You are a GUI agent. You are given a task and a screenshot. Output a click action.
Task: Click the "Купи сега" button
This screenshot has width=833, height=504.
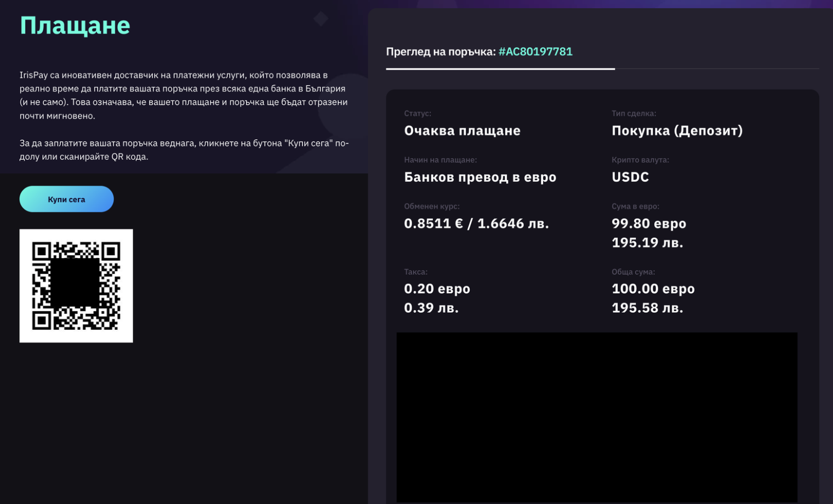66,199
